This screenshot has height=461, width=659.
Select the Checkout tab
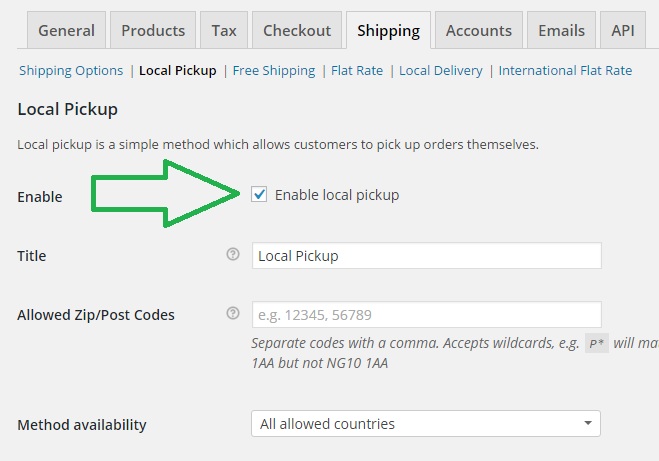point(297,30)
